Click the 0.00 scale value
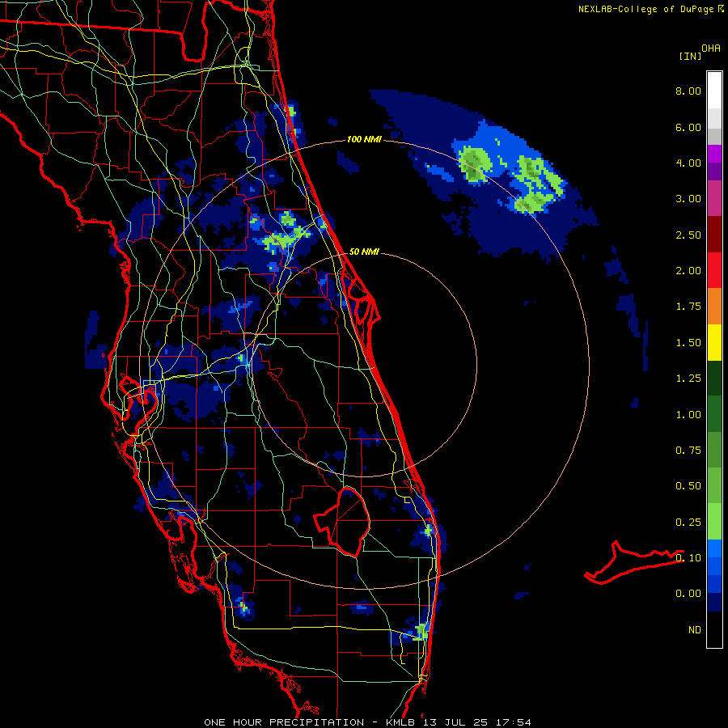Image resolution: width=728 pixels, height=728 pixels. click(x=688, y=594)
